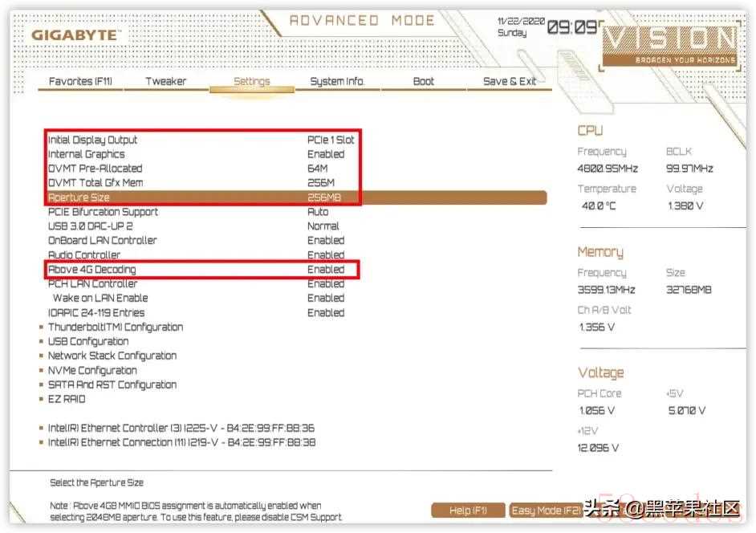Click the ADVANCED MODE title
Screen dimensions: 756x533
[x=362, y=20]
